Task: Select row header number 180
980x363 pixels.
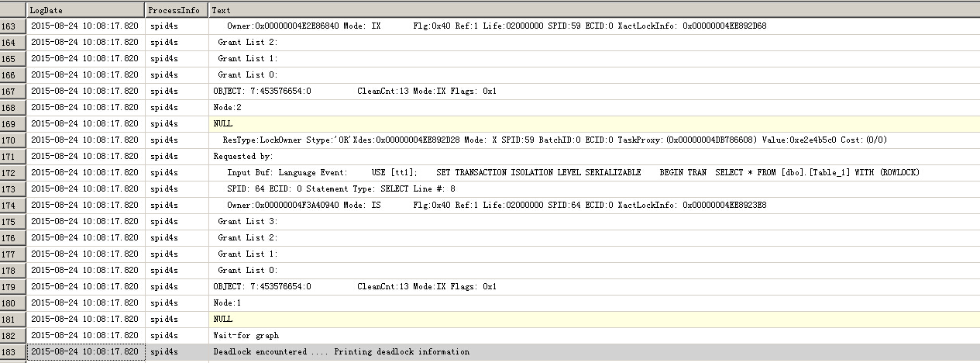Action: 13,302
